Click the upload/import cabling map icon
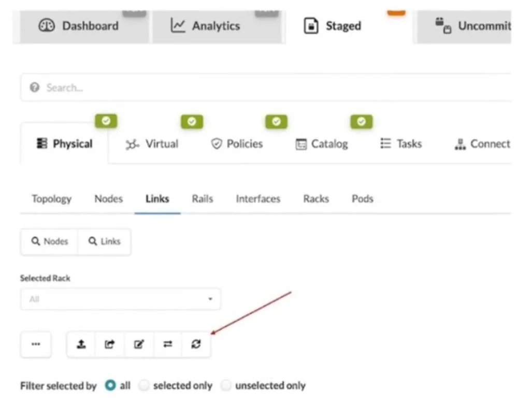The height and width of the screenshot is (405, 532). [81, 344]
